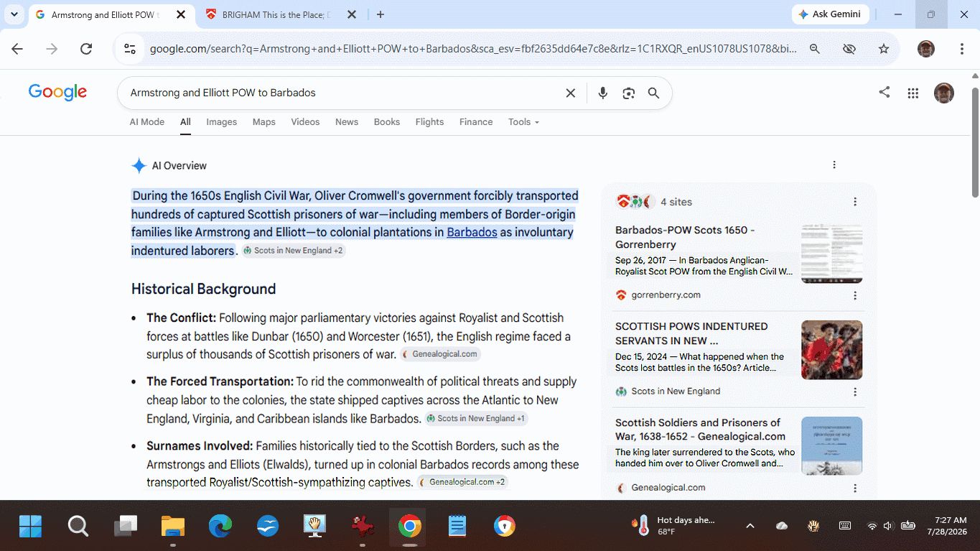Screen dimensions: 980x551
Task: Select the Finance results tab
Action: (x=476, y=122)
